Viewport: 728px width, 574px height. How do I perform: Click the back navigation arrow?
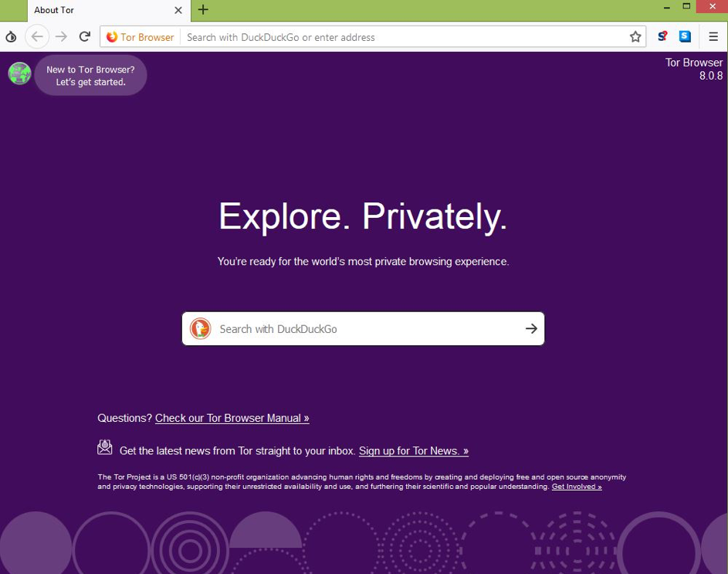(x=36, y=36)
